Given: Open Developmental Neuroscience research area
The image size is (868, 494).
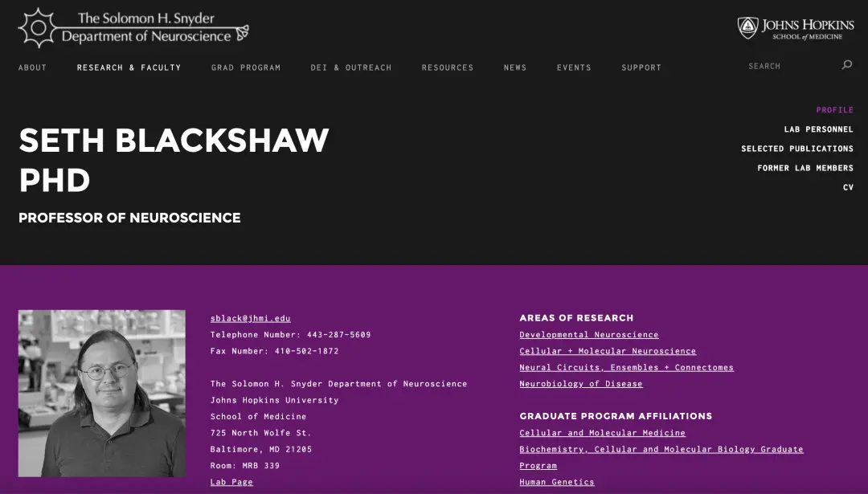Looking at the screenshot, I should (589, 335).
